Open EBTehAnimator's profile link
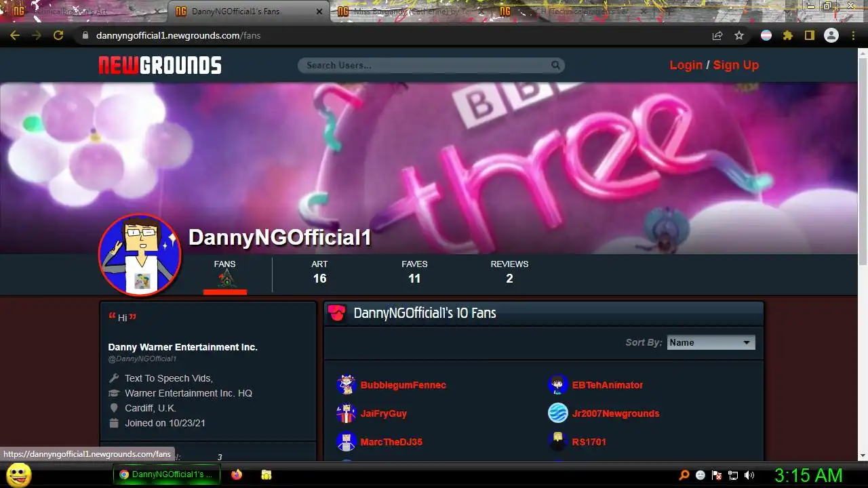This screenshot has width=868, height=488. [x=608, y=385]
